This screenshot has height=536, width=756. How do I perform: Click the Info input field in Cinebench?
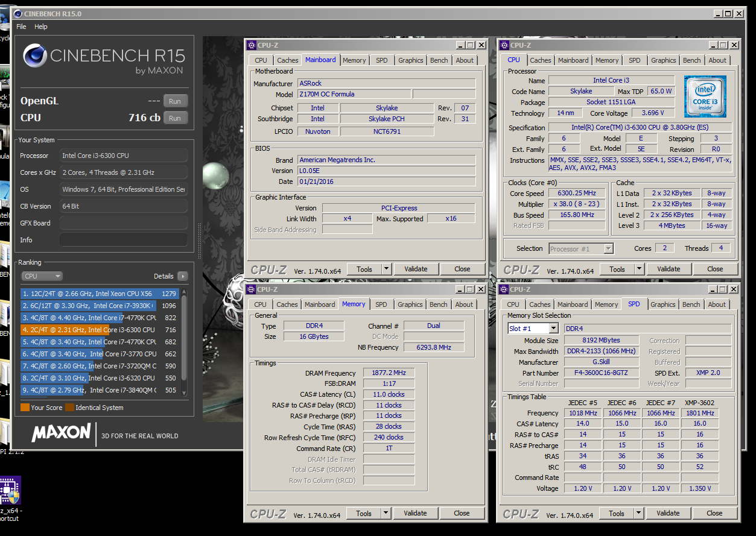click(124, 240)
